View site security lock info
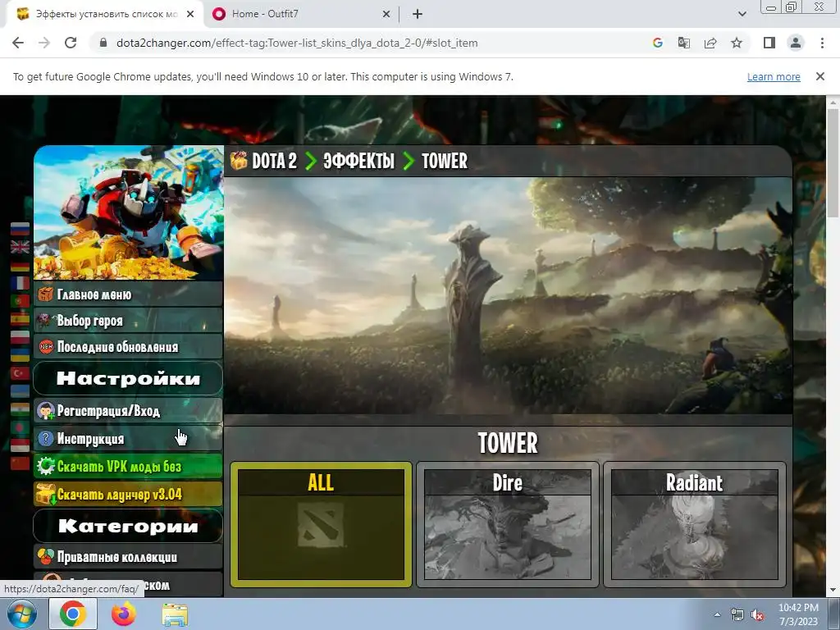The height and width of the screenshot is (630, 840). click(103, 43)
